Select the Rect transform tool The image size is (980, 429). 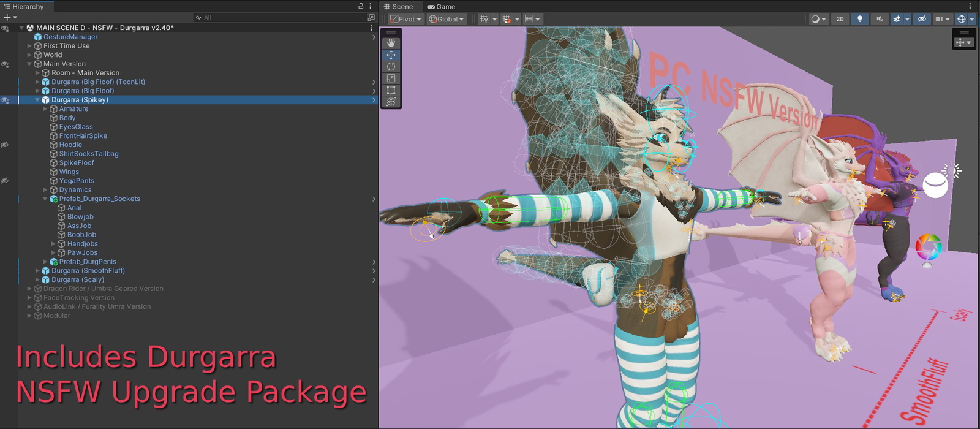(x=391, y=90)
